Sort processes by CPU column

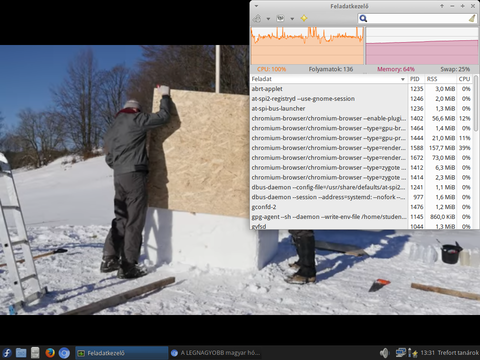465,79
